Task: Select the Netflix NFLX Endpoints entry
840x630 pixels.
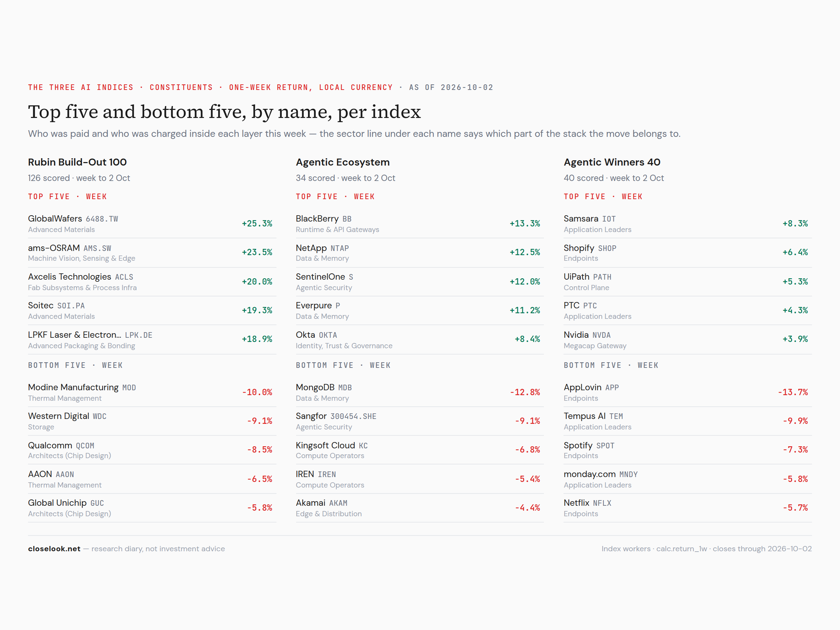Action: pyautogui.click(x=688, y=508)
